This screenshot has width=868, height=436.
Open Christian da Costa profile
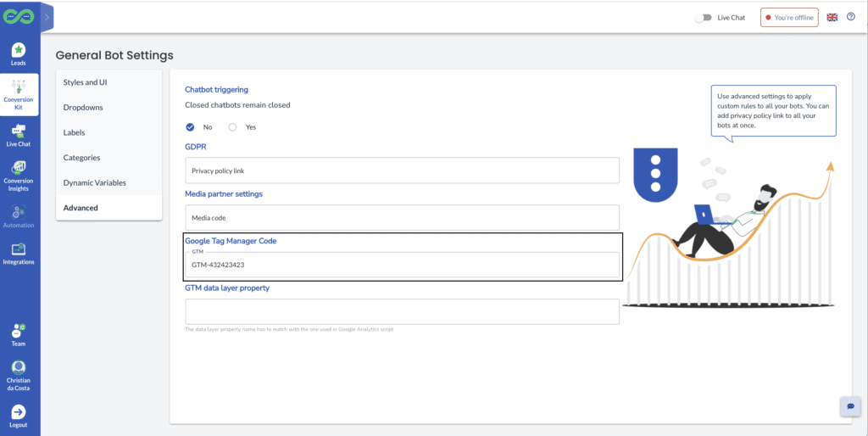[19, 376]
